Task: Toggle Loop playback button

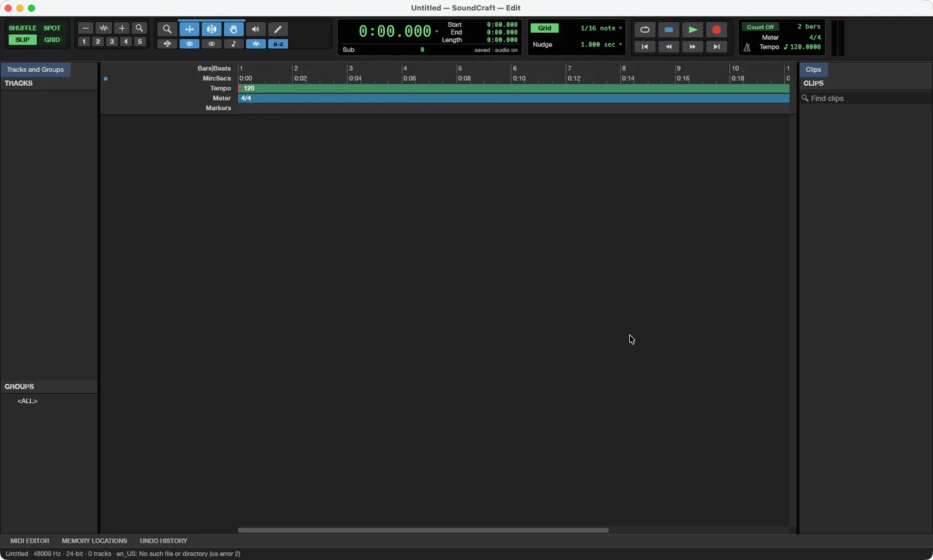Action: [645, 30]
